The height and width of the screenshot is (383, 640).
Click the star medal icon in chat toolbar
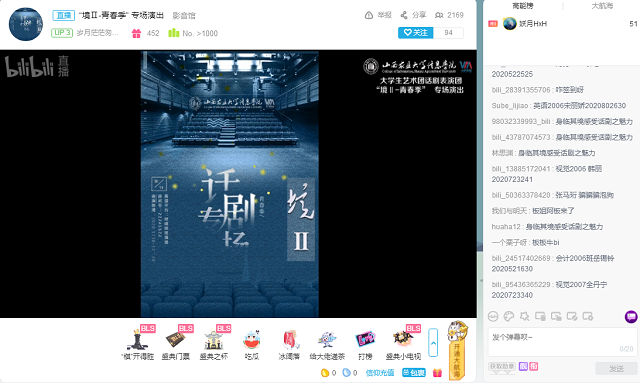524,316
